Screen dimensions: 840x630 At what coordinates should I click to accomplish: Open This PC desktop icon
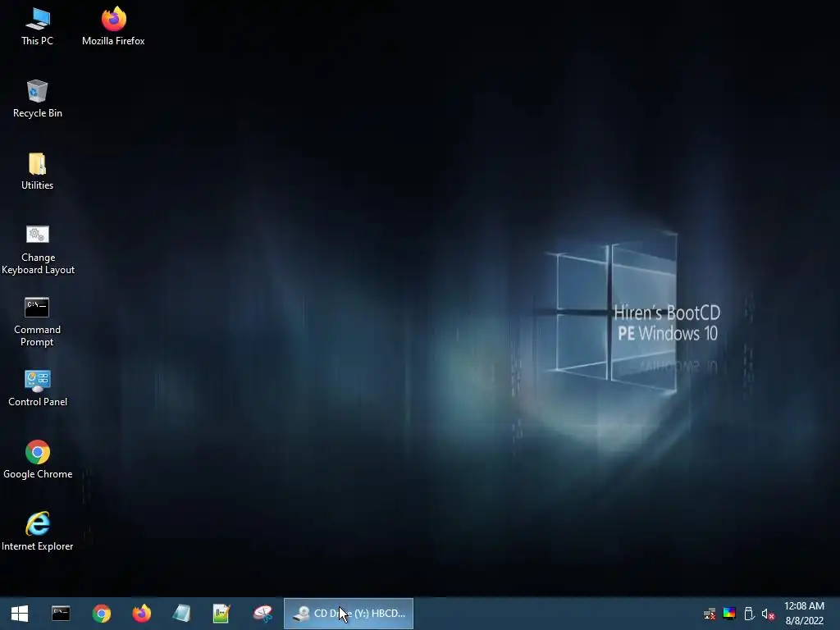pos(37,27)
